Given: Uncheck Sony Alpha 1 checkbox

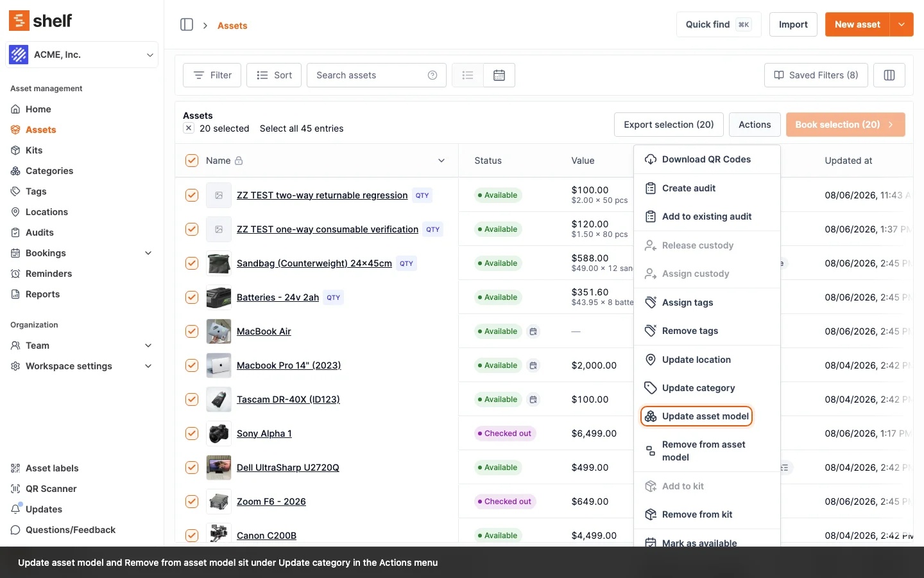Looking at the screenshot, I should click(192, 433).
